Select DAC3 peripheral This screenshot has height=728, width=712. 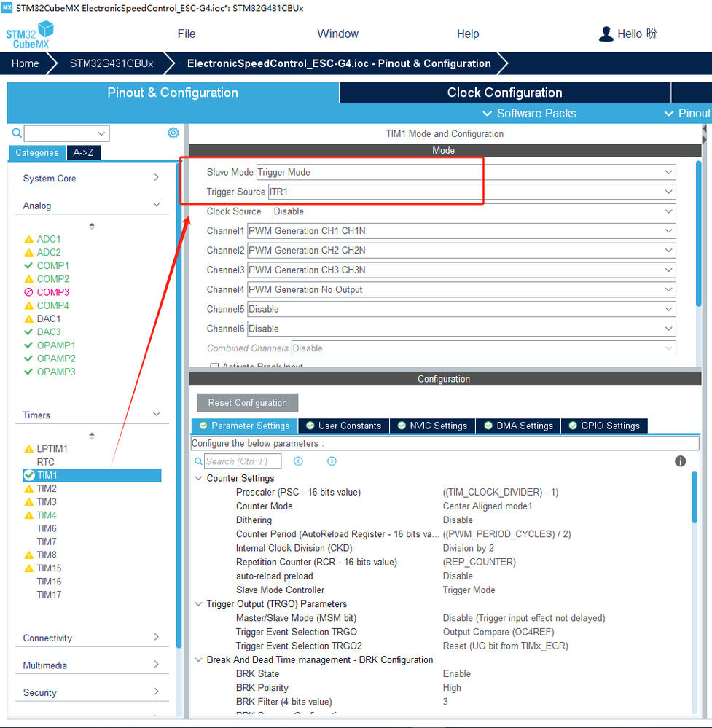click(49, 332)
